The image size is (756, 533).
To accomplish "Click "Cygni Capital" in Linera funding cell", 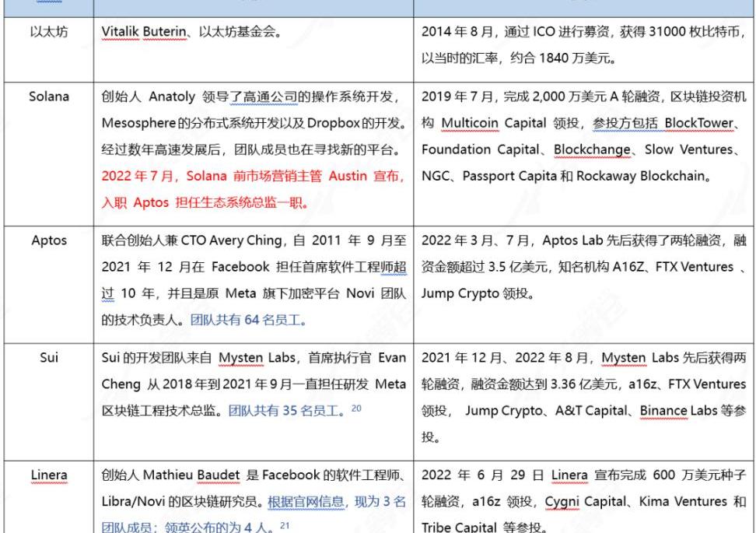I will [585, 502].
